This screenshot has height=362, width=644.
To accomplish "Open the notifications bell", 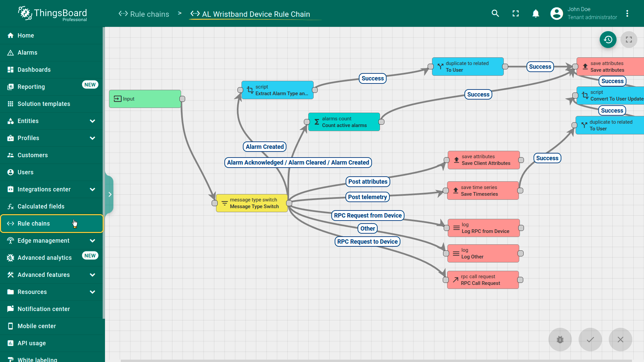I will tap(536, 13).
